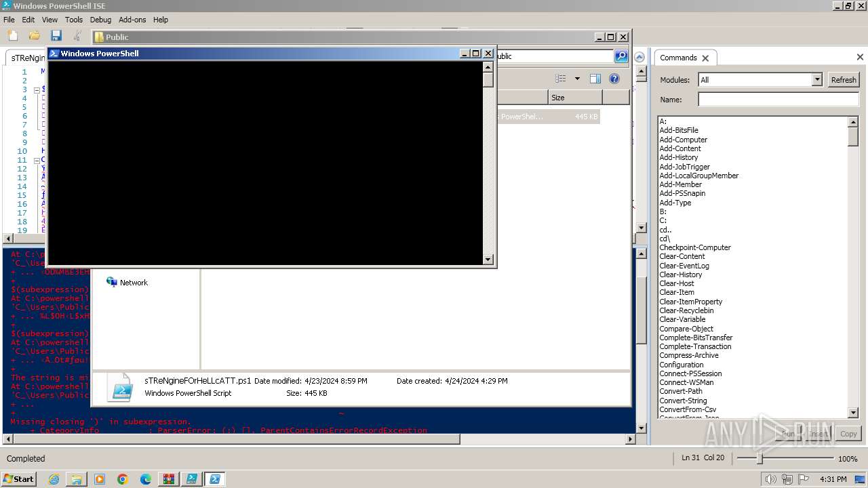Click the sTReNgineFOrHeLLcATT.ps1 file icon
The image size is (868, 488).
[x=122, y=387]
